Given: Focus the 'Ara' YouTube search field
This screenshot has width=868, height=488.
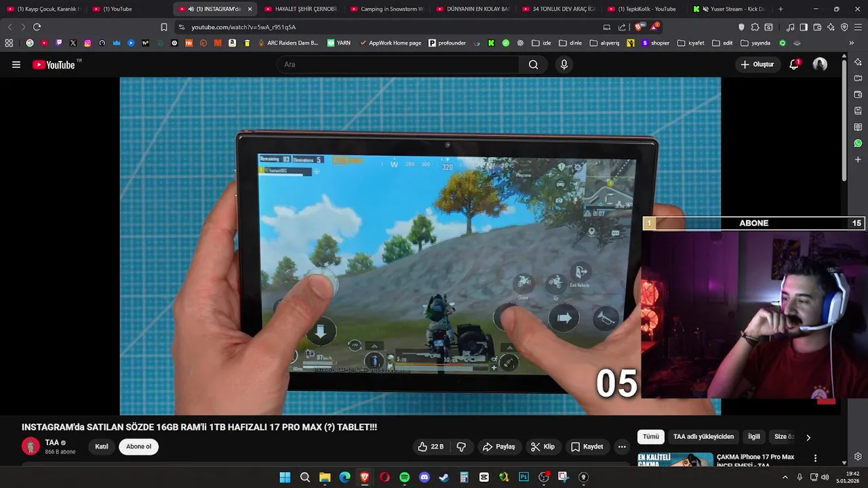Looking at the screenshot, I should (x=398, y=64).
